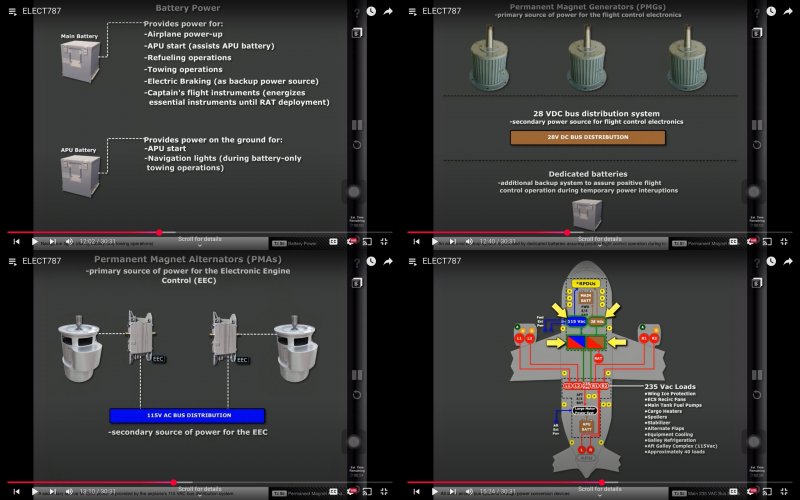Share the bottom-right 235 Vac Loads video
Screen dimensions: 800x500
coord(788,260)
